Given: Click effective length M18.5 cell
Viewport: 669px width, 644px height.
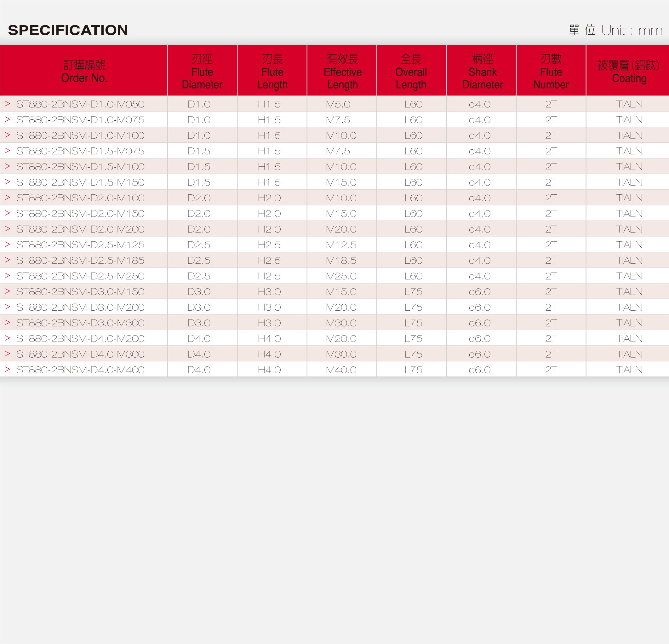Looking at the screenshot, I should coord(341,260).
